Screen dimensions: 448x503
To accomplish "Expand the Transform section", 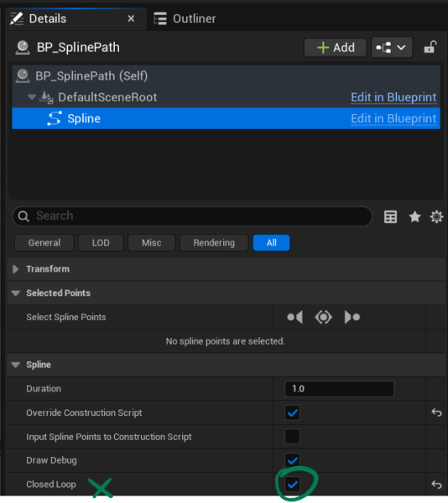I will [15, 269].
